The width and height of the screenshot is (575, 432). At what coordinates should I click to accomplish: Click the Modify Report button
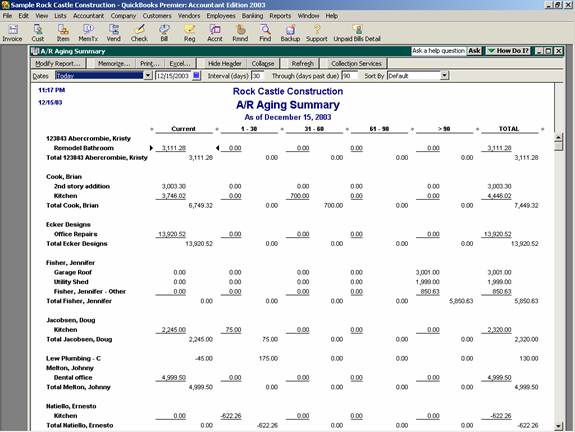(x=58, y=63)
